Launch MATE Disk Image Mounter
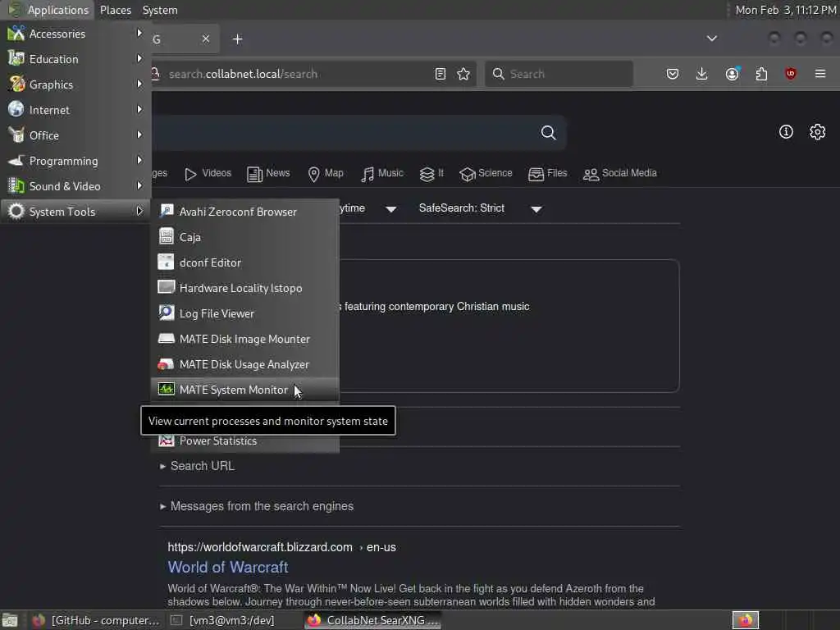 244,339
